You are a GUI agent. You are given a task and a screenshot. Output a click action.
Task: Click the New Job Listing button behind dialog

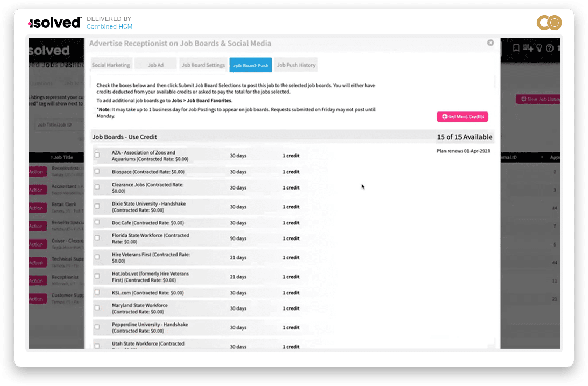click(538, 99)
